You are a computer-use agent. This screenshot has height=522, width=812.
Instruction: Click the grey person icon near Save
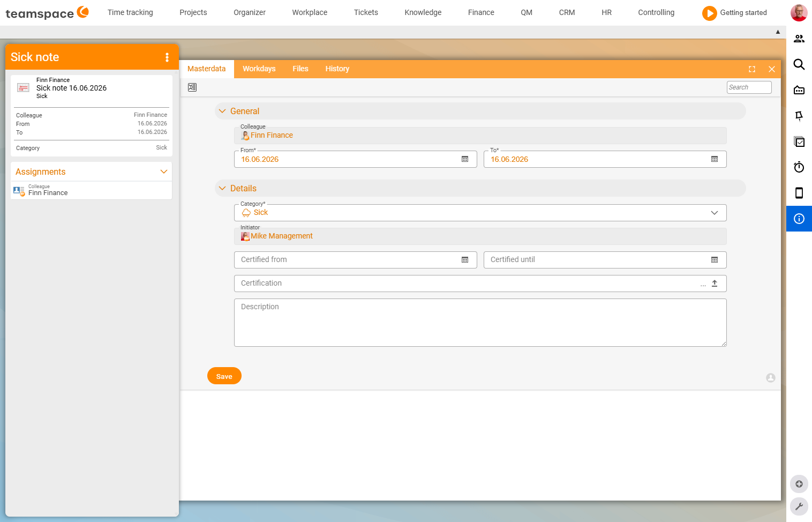click(x=771, y=378)
